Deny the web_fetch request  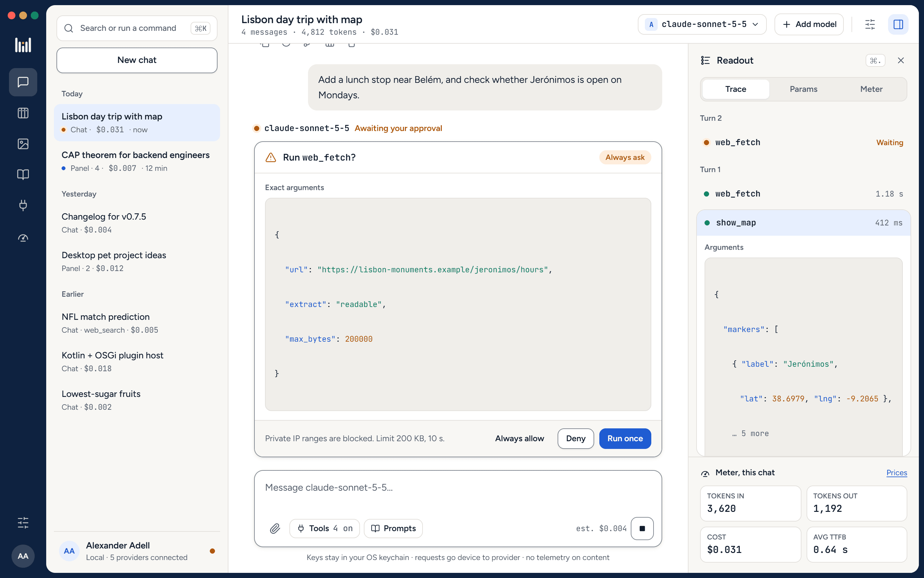point(575,438)
